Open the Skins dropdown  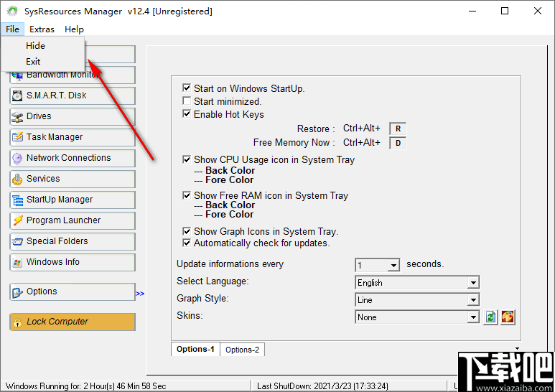pos(473,317)
